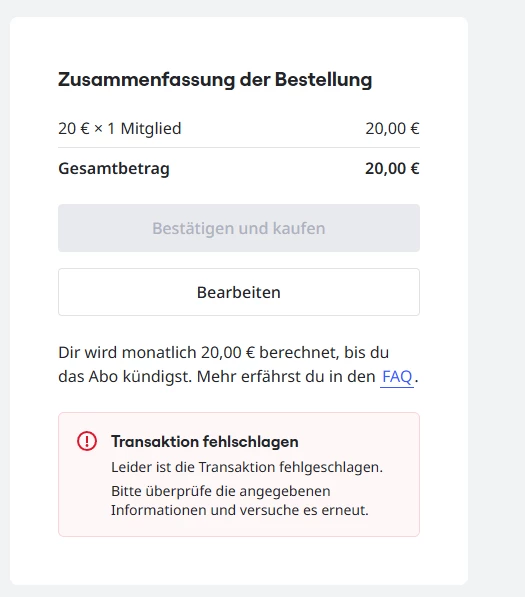
Task: Open the FAQ link
Action: 397,377
